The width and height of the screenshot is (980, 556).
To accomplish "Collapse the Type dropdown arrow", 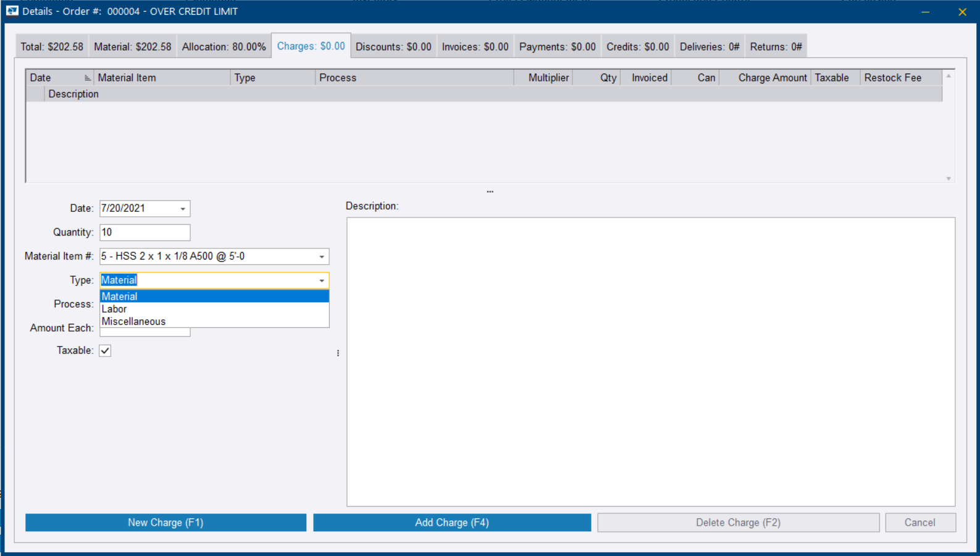I will point(322,280).
